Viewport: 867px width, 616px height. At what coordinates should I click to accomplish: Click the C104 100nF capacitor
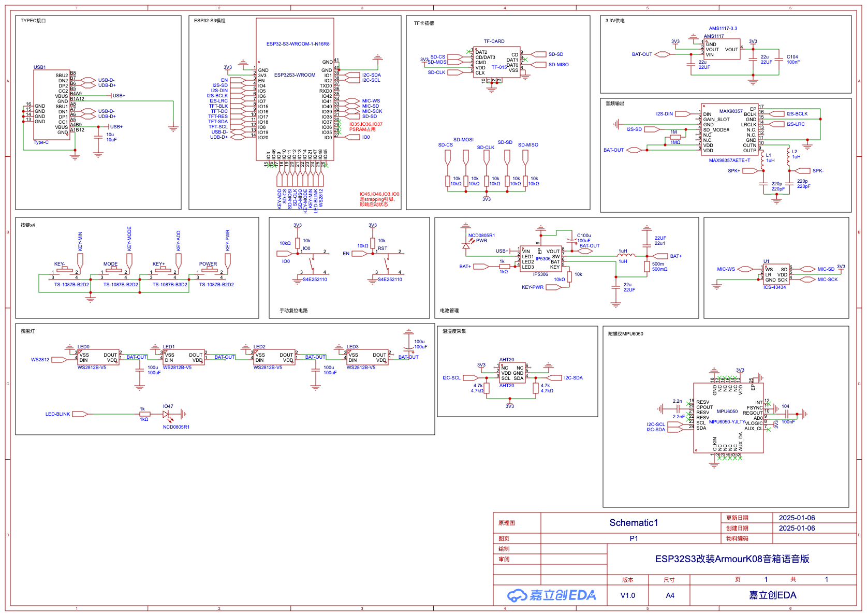pyautogui.click(x=779, y=60)
